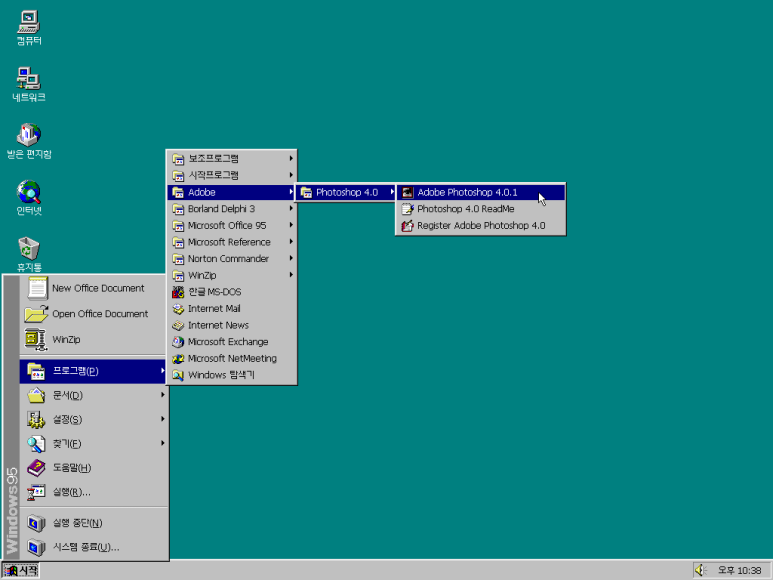
Task: Launch Microsoft NetMeeting icon
Action: (178, 359)
